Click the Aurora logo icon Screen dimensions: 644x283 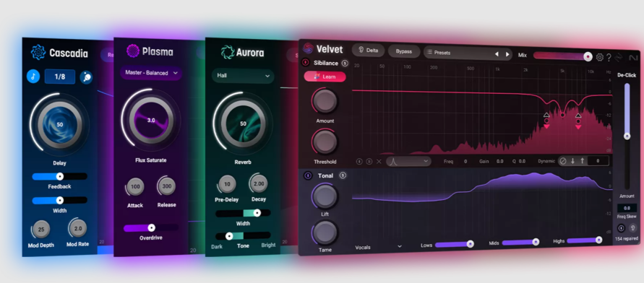228,52
